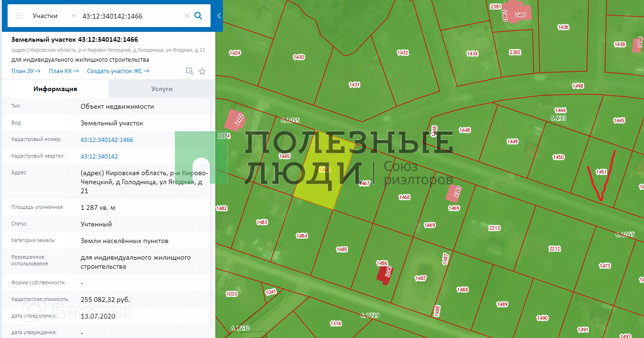644x338 pixels.
Task: Select parcel 1432 on map
Action: 403,53
